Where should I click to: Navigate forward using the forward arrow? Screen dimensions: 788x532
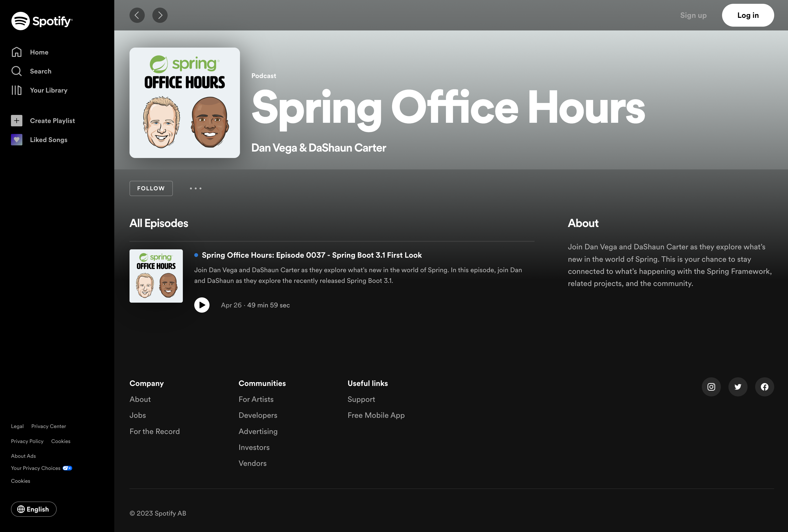[x=160, y=15]
